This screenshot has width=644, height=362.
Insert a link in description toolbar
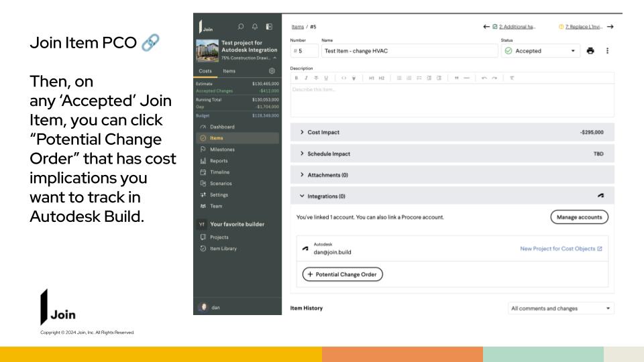(x=343, y=78)
